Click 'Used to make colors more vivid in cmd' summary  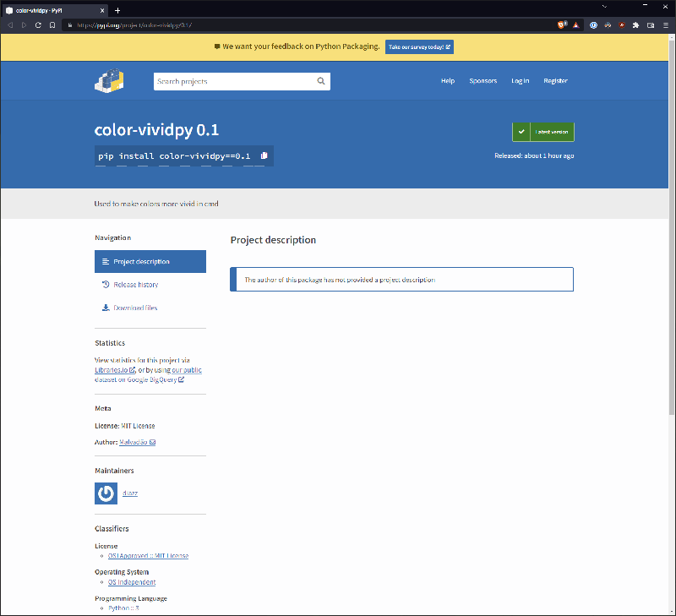pyautogui.click(x=156, y=204)
